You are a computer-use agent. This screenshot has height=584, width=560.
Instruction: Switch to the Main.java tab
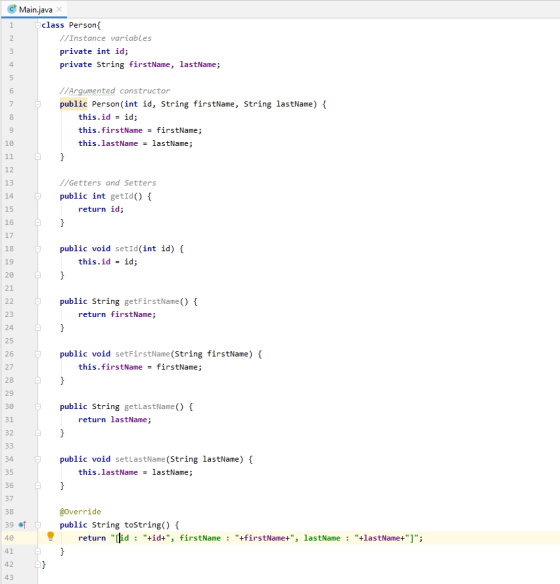34,9
